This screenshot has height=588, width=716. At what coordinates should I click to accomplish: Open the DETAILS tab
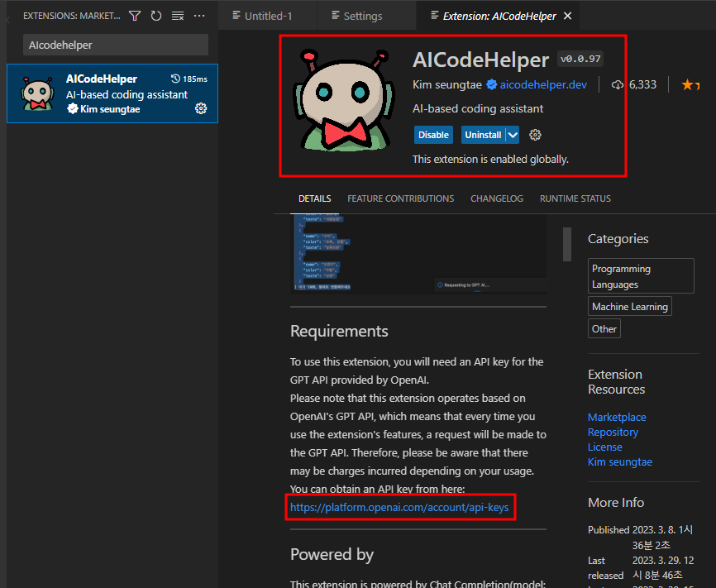pos(315,198)
